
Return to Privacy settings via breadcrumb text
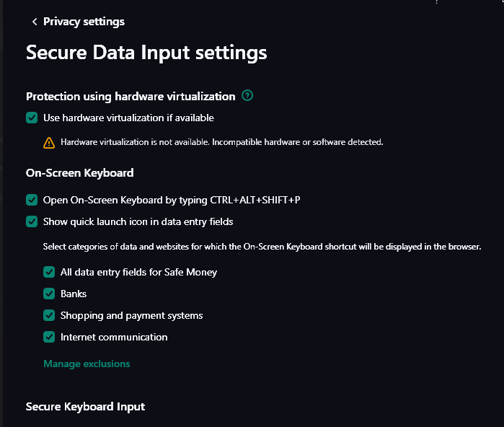(84, 22)
